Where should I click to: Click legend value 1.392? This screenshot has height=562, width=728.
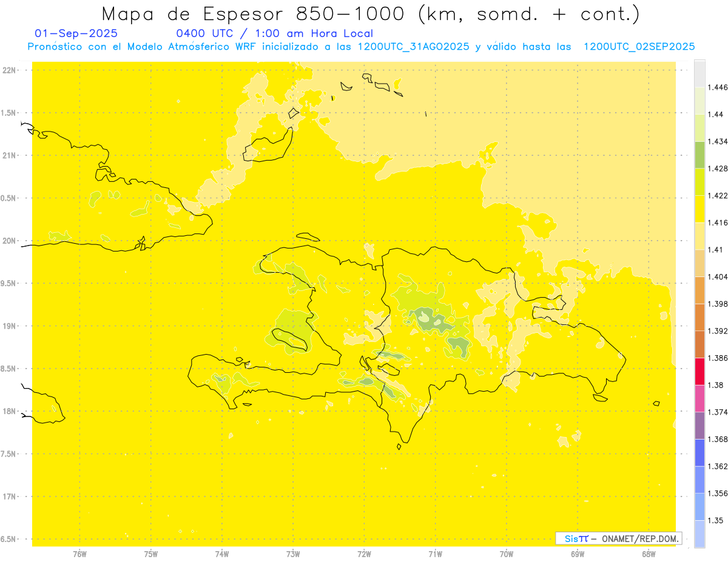718,331
